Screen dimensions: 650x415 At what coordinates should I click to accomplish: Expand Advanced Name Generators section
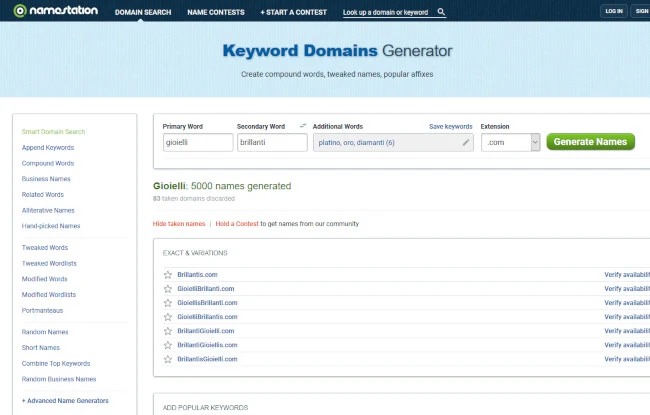(65, 400)
